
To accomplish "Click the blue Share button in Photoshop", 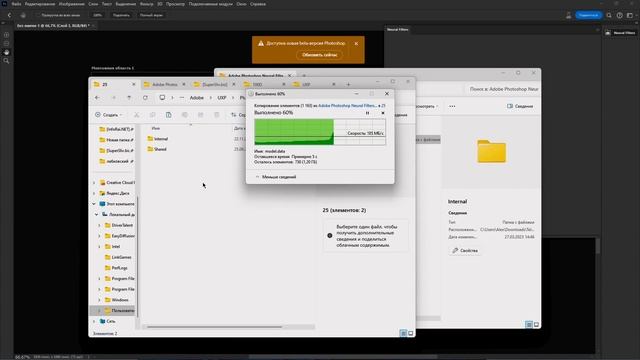I will pos(588,15).
